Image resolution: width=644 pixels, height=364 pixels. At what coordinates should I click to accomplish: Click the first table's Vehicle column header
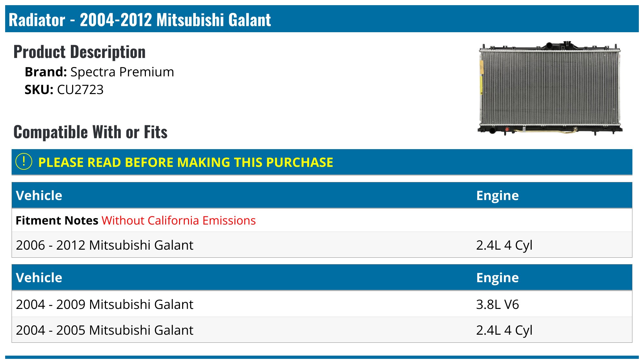click(39, 196)
